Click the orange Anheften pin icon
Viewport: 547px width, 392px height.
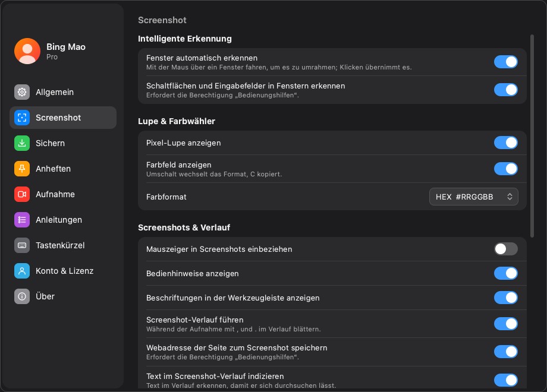[21, 169]
